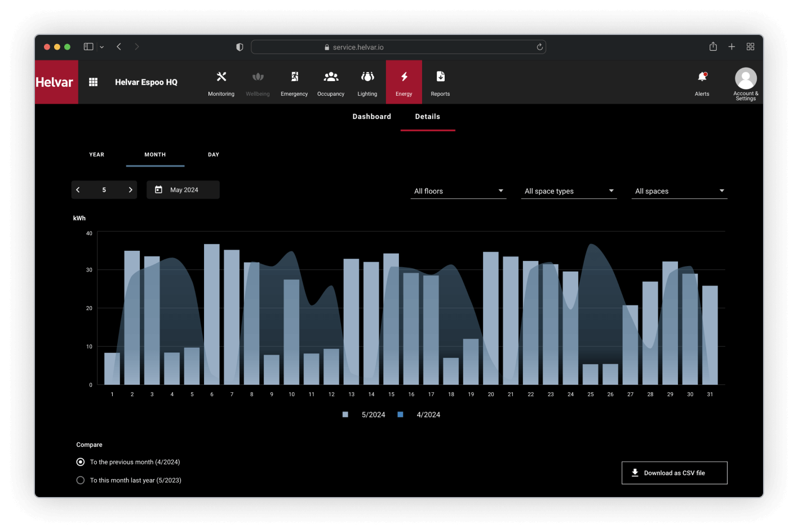Expand the All floors dropdown
The width and height of the screenshot is (798, 532).
(458, 191)
